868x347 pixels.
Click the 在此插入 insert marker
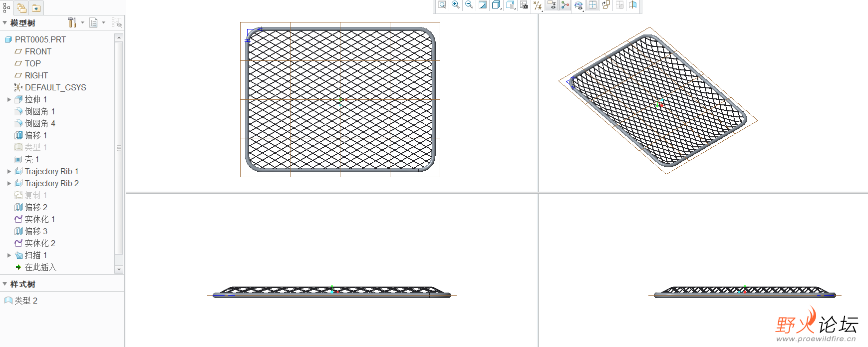point(40,267)
